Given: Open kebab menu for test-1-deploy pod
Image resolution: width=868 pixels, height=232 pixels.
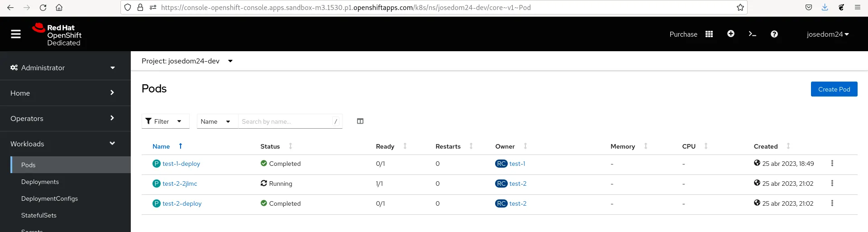Looking at the screenshot, I should (x=832, y=164).
